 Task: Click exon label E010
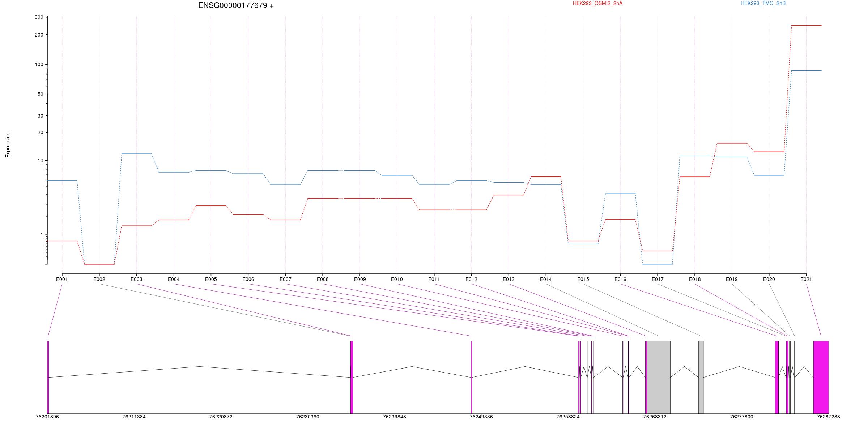(397, 279)
